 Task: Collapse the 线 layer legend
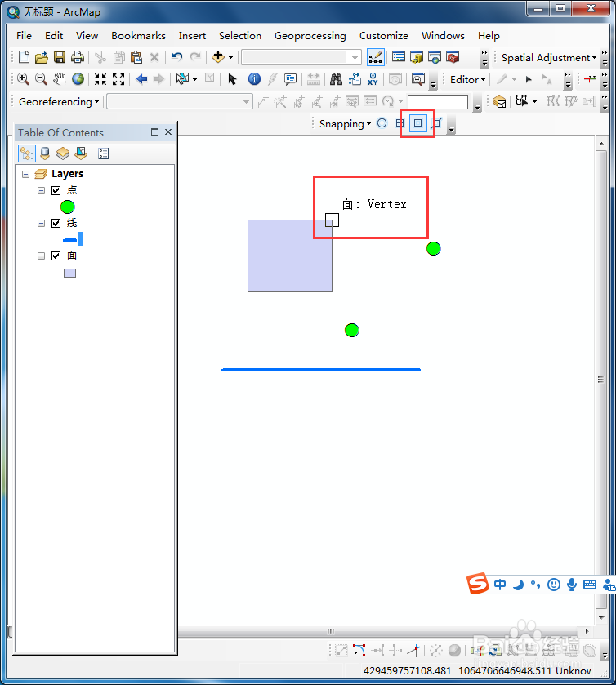(x=41, y=223)
